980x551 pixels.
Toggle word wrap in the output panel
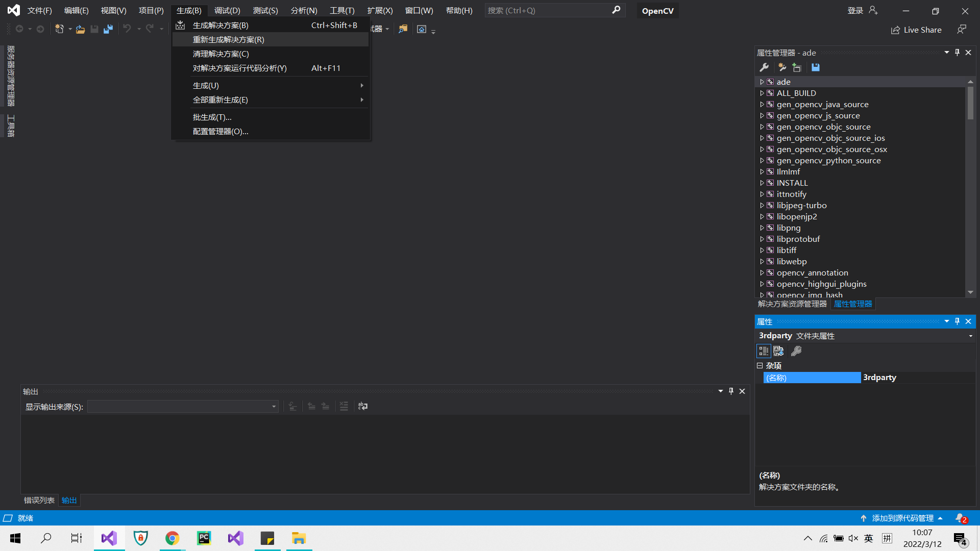(x=363, y=406)
